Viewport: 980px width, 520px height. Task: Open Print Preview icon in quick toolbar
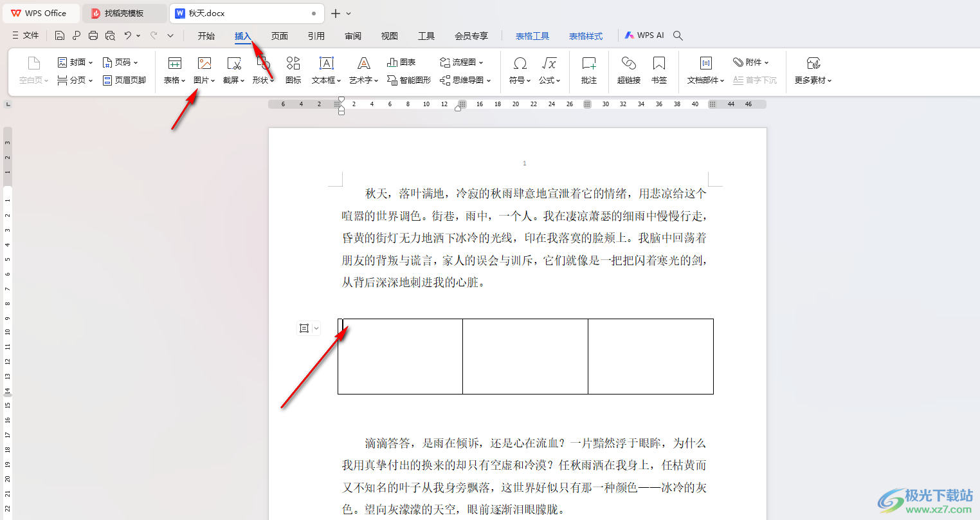[x=110, y=35]
